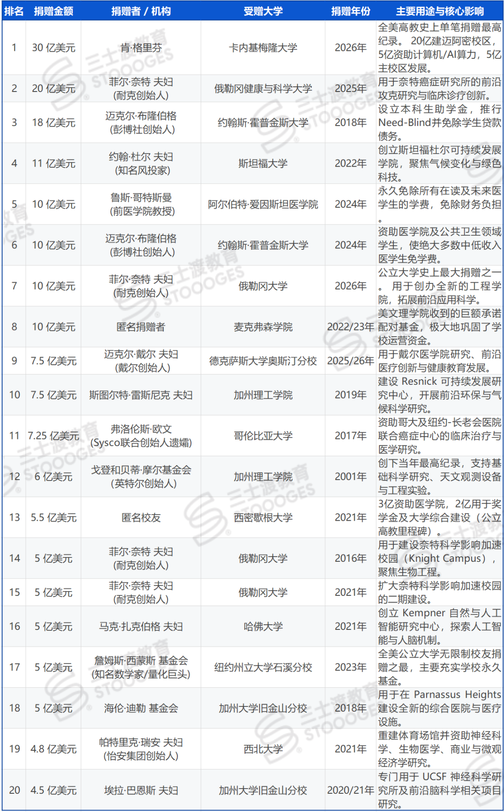Click university cell '麦克弗森学院'
The image size is (504, 812).
263,327
